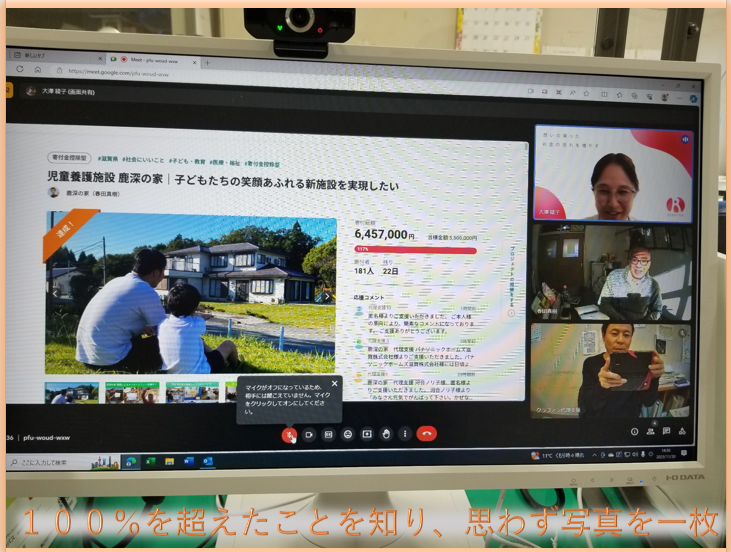
Task: Open the emoji reactions button
Action: pyautogui.click(x=347, y=434)
